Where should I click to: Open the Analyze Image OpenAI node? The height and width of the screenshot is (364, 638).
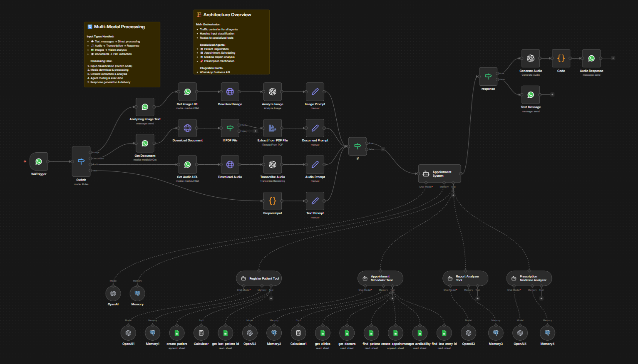[273, 92]
